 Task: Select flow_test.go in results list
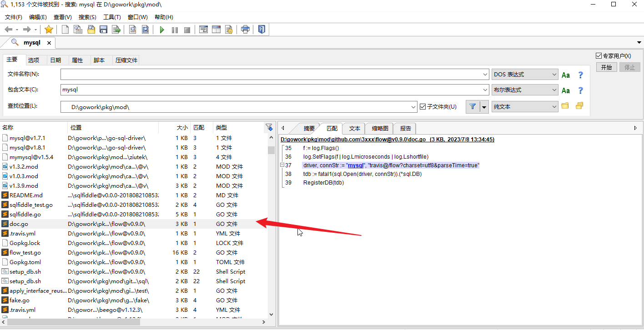[x=25, y=253]
